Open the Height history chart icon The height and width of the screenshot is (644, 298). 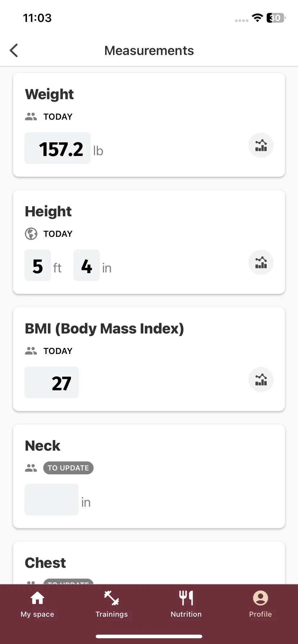pyautogui.click(x=261, y=262)
